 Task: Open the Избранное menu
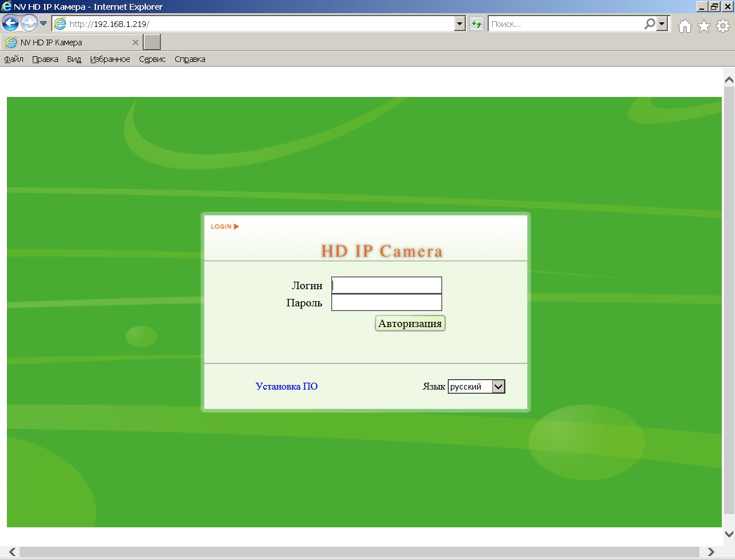point(110,59)
